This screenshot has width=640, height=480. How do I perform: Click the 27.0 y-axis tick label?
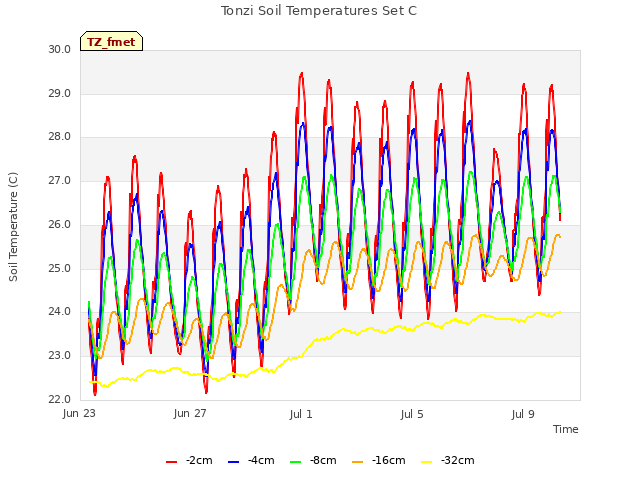(x=60, y=180)
